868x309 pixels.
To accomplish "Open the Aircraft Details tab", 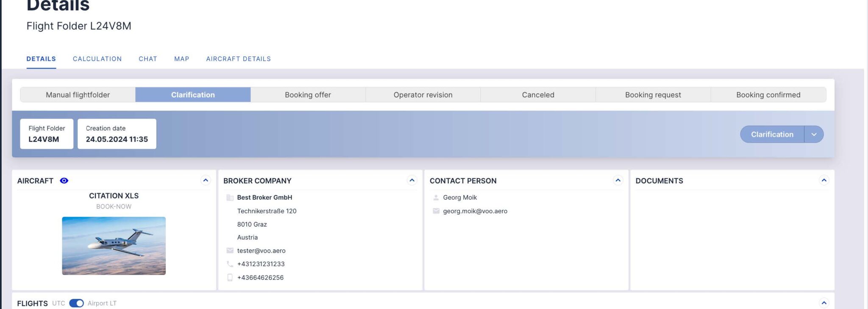I will coord(239,59).
